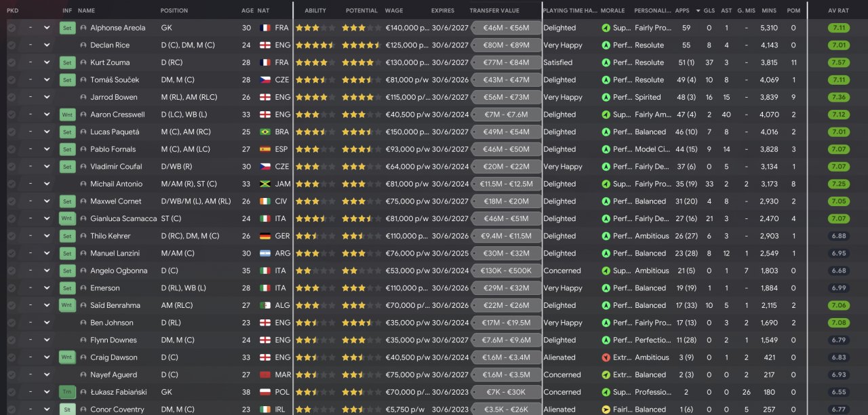Click the France flag beside Alphonse Areola
Viewport: 868px width, 415px height.
point(265,28)
